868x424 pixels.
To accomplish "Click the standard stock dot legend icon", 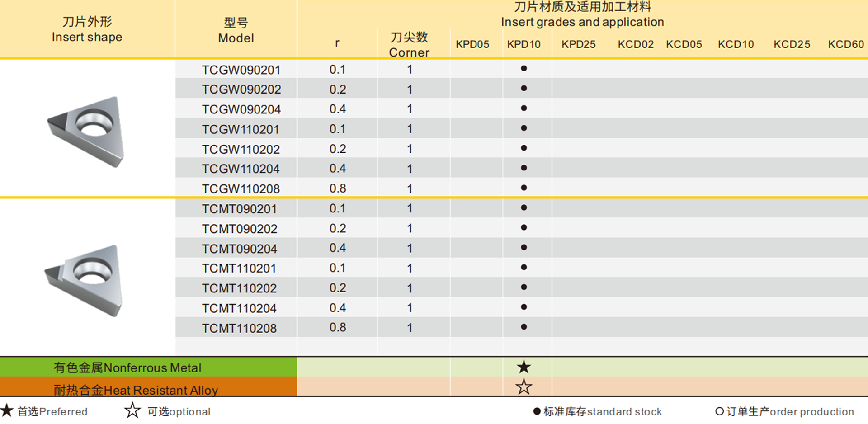I will [537, 411].
